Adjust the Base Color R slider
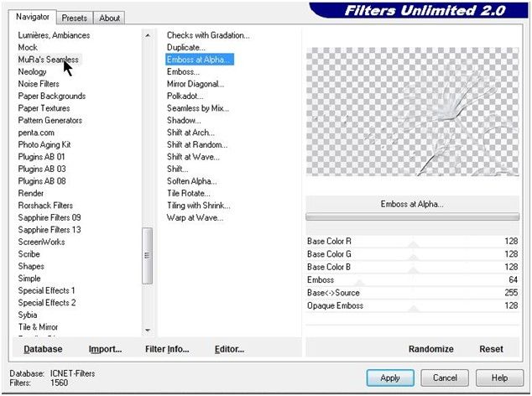 (x=412, y=242)
